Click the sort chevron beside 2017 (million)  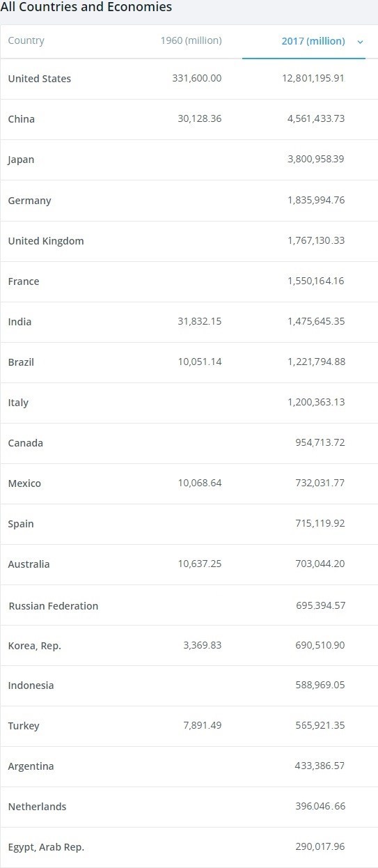pos(360,42)
